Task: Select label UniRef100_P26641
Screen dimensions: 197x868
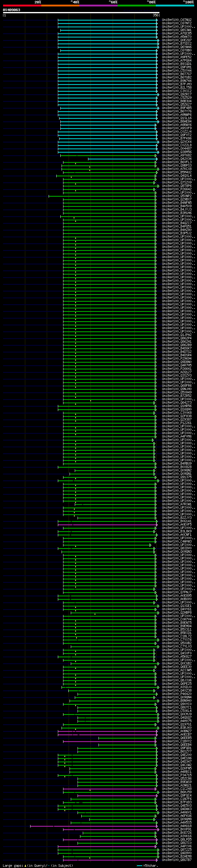Action: point(176,369)
